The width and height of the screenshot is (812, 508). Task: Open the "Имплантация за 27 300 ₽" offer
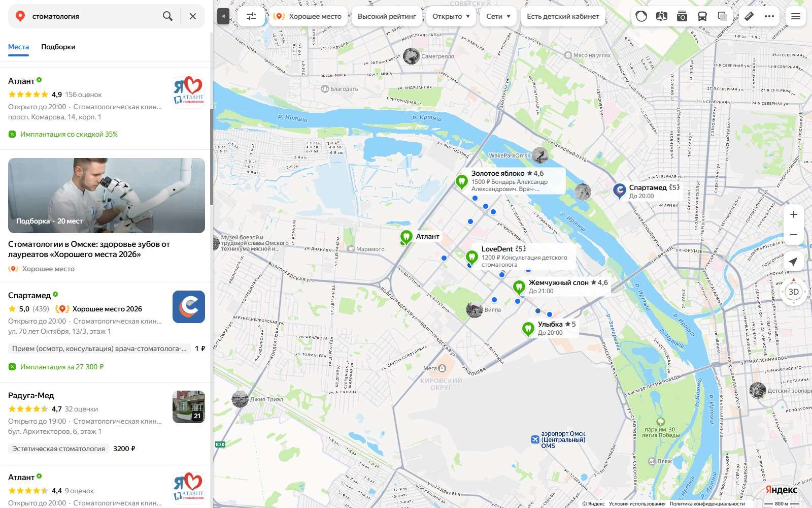tap(62, 367)
